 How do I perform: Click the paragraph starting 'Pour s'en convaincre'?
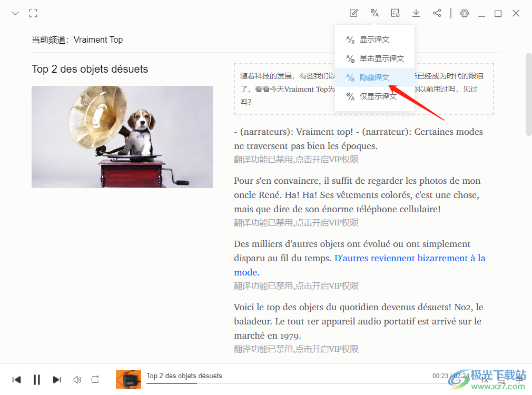357,195
